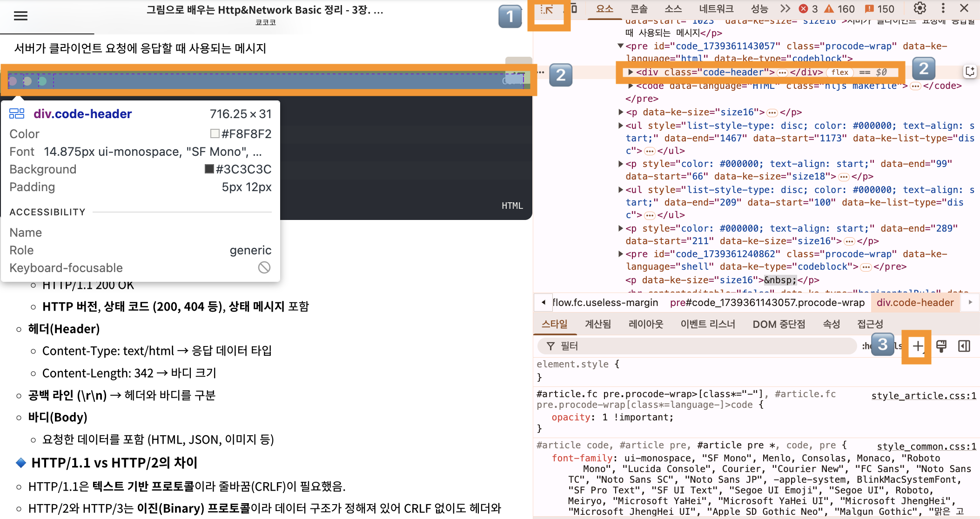Collapse the pre code_1739361143057 node

[x=620, y=46]
